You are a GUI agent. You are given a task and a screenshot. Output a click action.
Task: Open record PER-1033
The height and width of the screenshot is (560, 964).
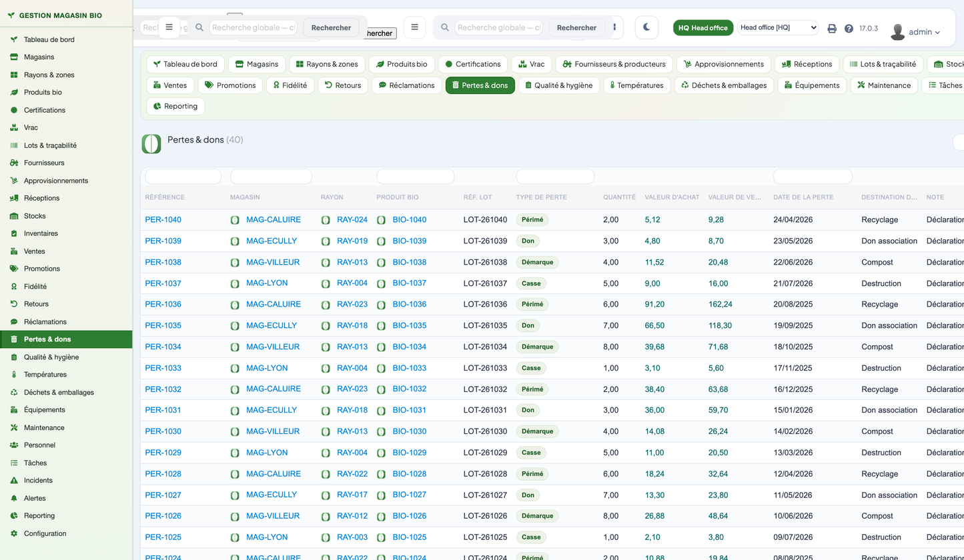point(163,368)
